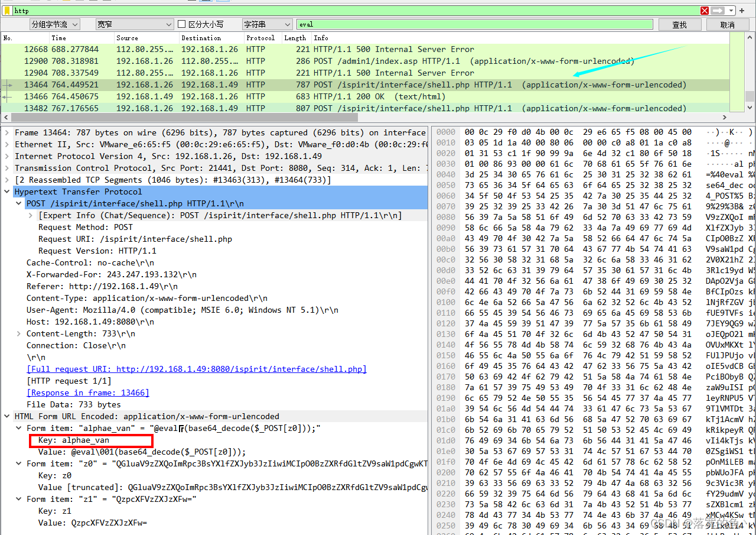Open the 宽窄 character width dropdown
Viewport: 756px width, 535px height.
click(x=133, y=24)
